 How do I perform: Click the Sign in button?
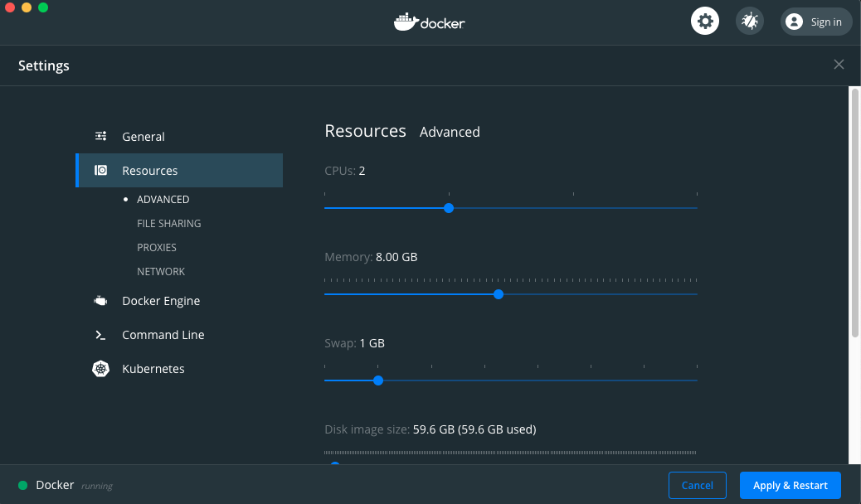tap(816, 22)
